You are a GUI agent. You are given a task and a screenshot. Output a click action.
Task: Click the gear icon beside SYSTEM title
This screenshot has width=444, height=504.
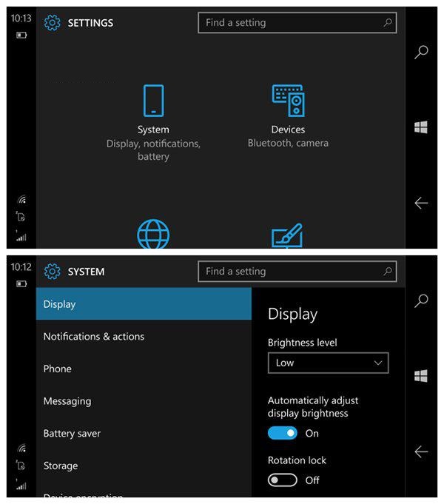(x=52, y=272)
